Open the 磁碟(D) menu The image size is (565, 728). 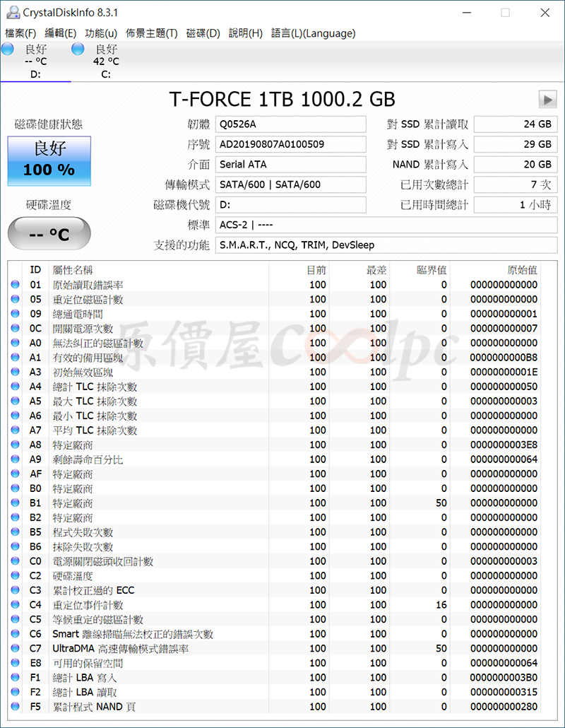pyautogui.click(x=203, y=33)
